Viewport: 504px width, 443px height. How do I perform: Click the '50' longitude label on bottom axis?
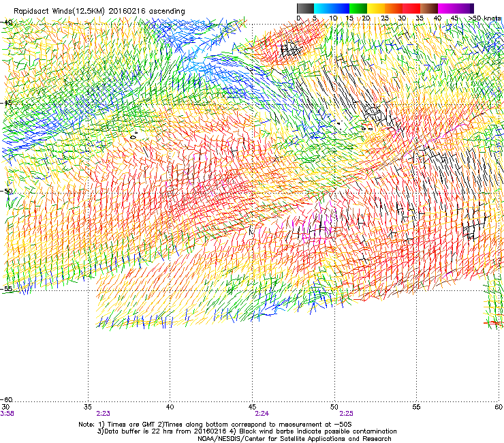(x=334, y=407)
